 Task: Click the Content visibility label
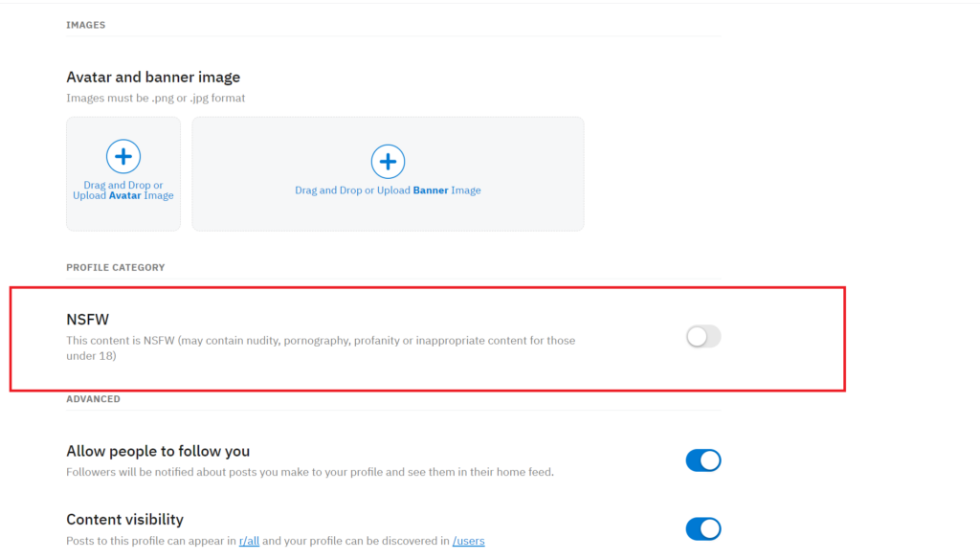point(124,520)
